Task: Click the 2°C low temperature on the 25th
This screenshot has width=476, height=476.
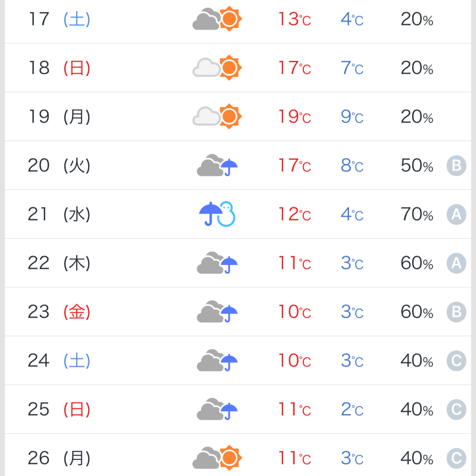Action: coord(352,409)
